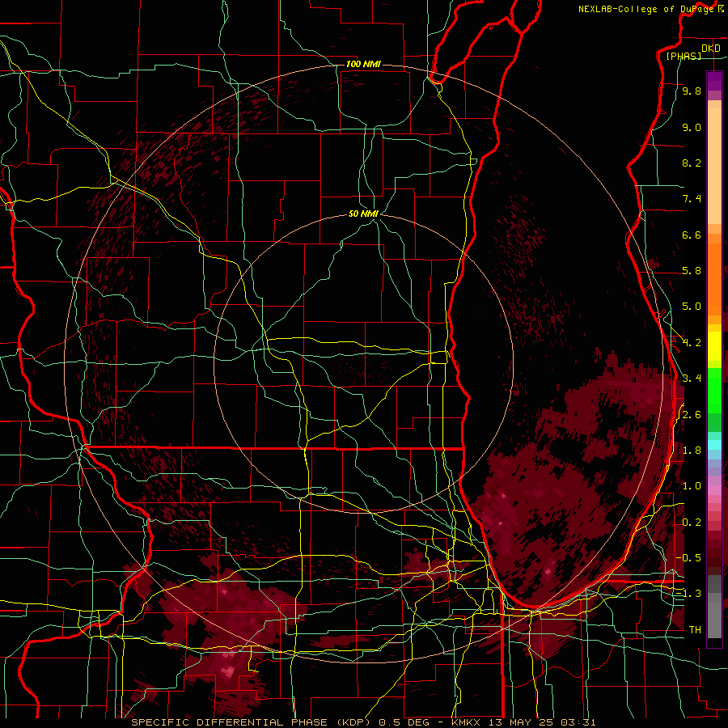Viewport: 728px width, 728px height.
Task: Select the gray segment at the color bar bottom
Action: [714, 616]
